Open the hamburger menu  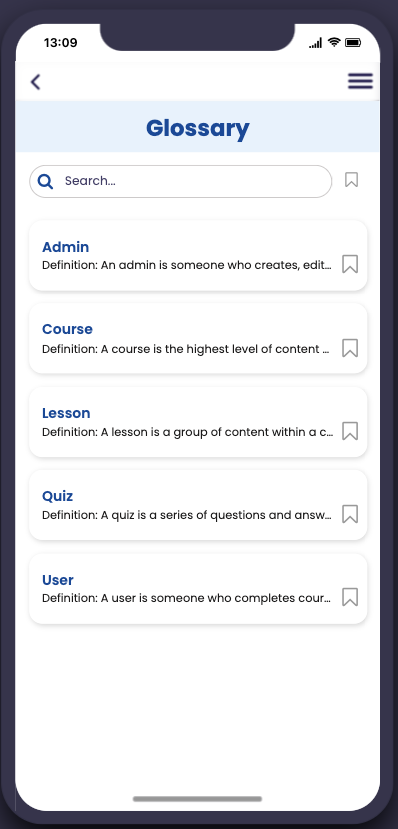[360, 81]
